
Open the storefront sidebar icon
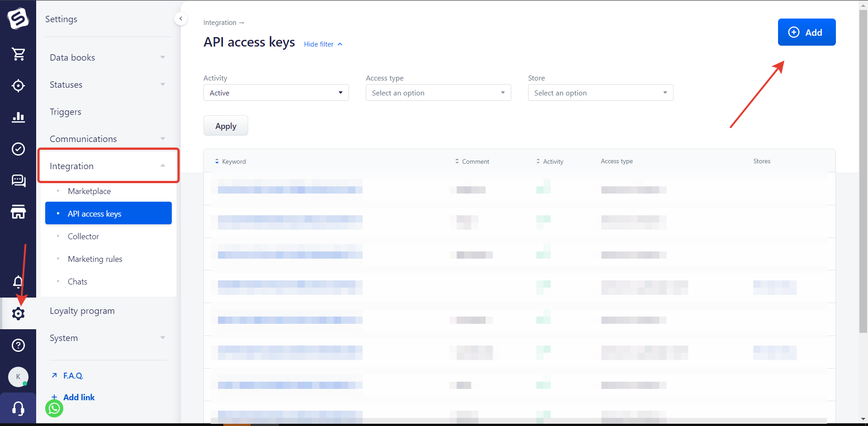pyautogui.click(x=18, y=212)
